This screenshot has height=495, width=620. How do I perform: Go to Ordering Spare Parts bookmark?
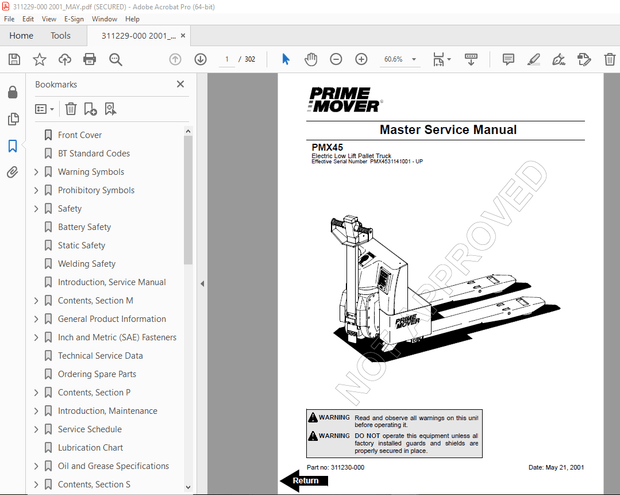pos(97,374)
